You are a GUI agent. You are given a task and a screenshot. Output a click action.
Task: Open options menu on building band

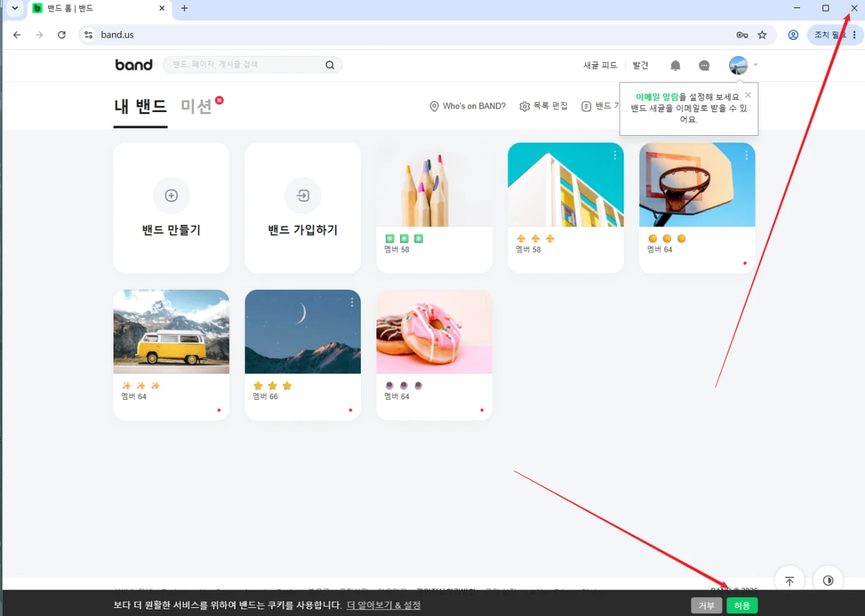coord(615,155)
